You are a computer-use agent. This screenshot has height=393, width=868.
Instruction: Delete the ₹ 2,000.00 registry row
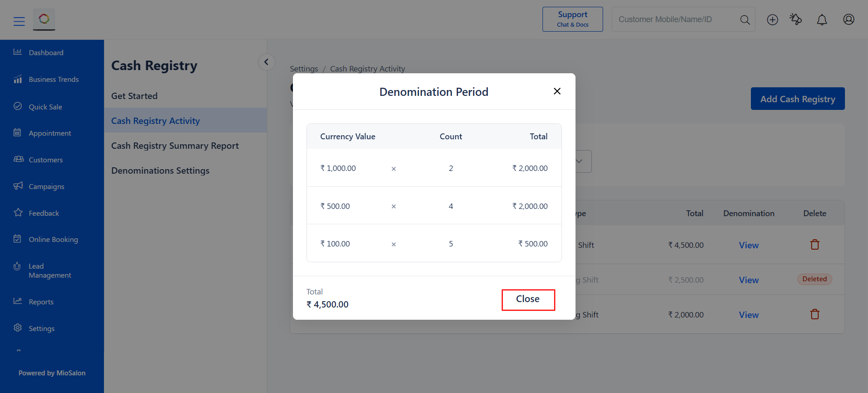(x=815, y=314)
